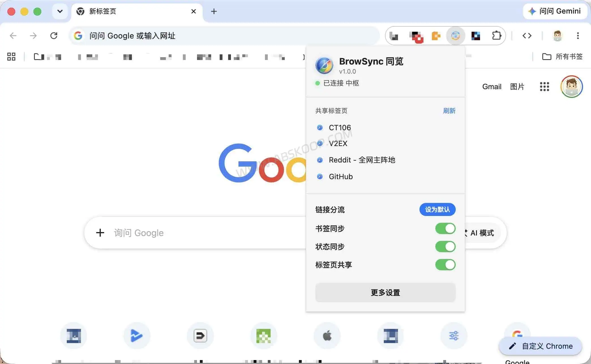Click the 已连接 中枢 status text
The image size is (591, 364).
[341, 83]
